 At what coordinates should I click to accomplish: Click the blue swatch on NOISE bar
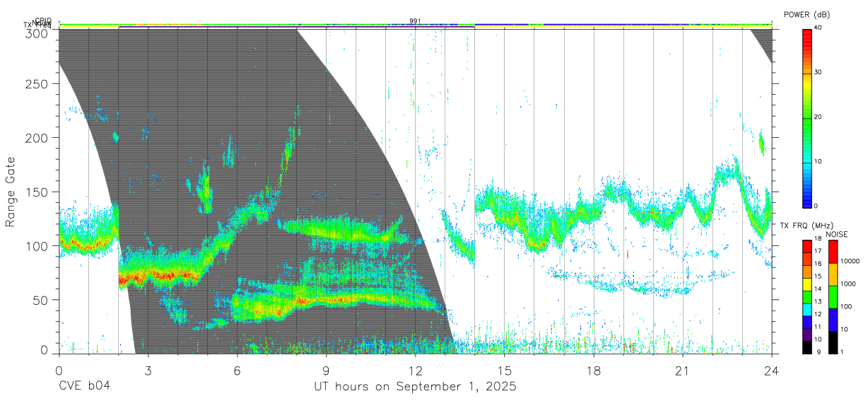832,319
